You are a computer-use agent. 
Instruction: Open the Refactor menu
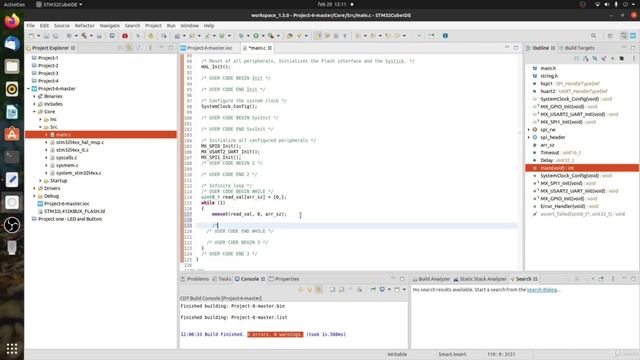[84, 25]
